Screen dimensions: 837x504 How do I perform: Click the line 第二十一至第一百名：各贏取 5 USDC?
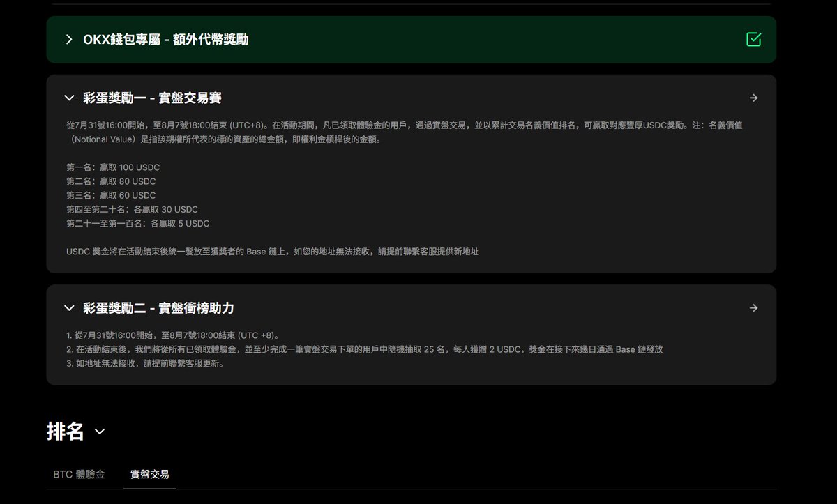click(x=138, y=224)
